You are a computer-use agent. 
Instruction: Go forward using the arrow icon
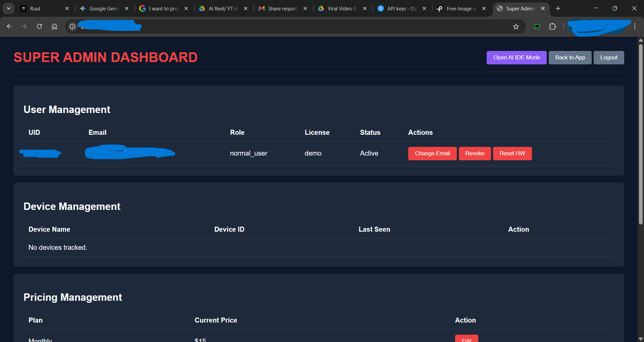pos(24,26)
